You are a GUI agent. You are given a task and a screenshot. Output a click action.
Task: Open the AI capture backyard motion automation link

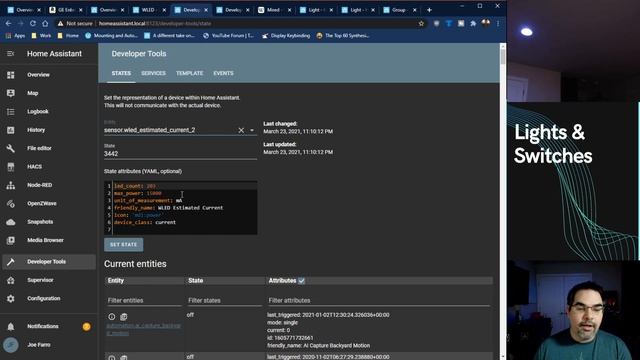[x=143, y=329]
